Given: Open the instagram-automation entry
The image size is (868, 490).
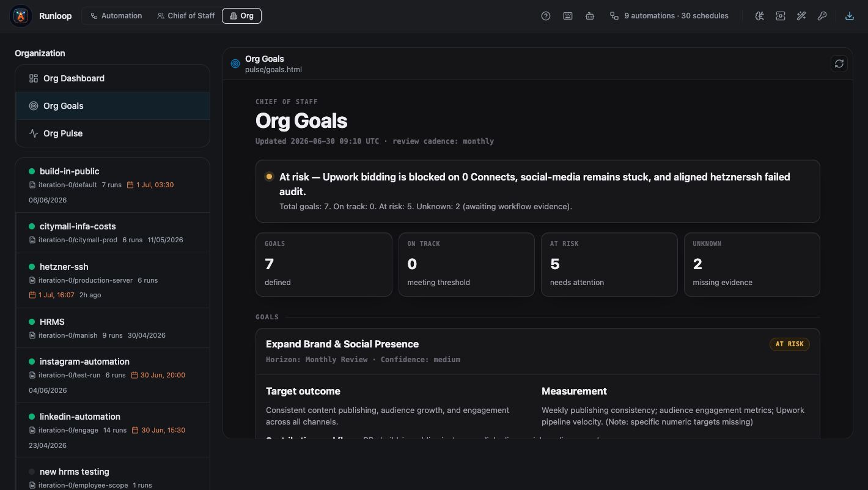Looking at the screenshot, I should click(112, 376).
